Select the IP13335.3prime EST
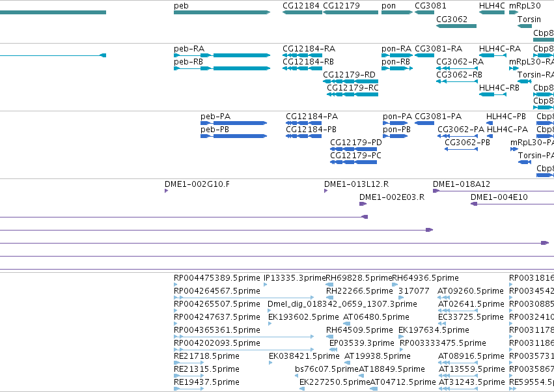This screenshot has height=392, width=554. [x=266, y=285]
